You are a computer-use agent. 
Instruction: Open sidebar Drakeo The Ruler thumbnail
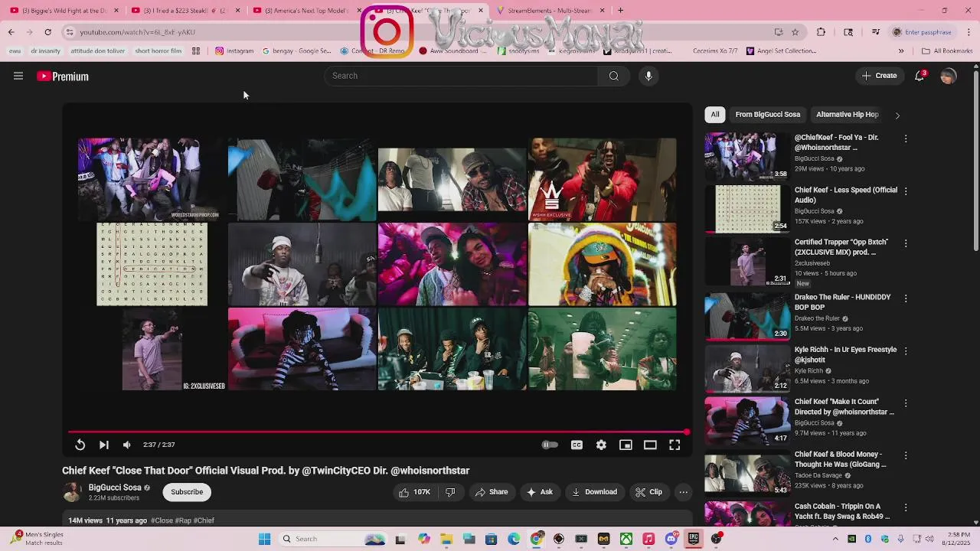coord(747,316)
